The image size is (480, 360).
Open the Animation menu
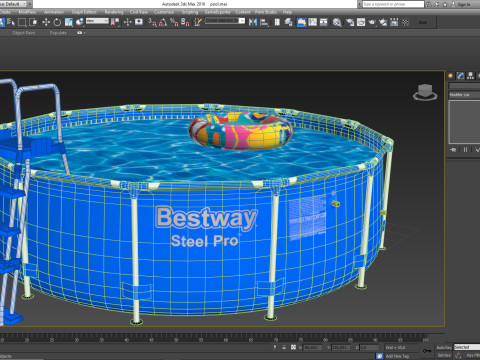54,12
